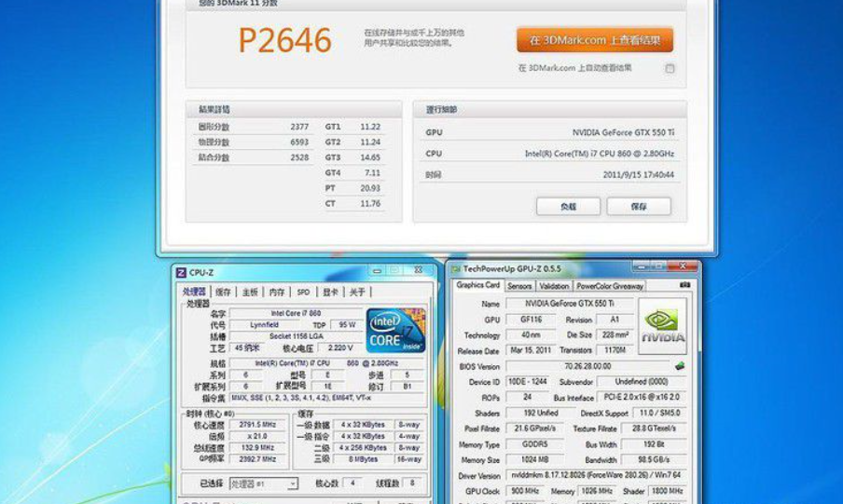Click the GPU-Z title bar icon
843x504 pixels.
[x=456, y=268]
